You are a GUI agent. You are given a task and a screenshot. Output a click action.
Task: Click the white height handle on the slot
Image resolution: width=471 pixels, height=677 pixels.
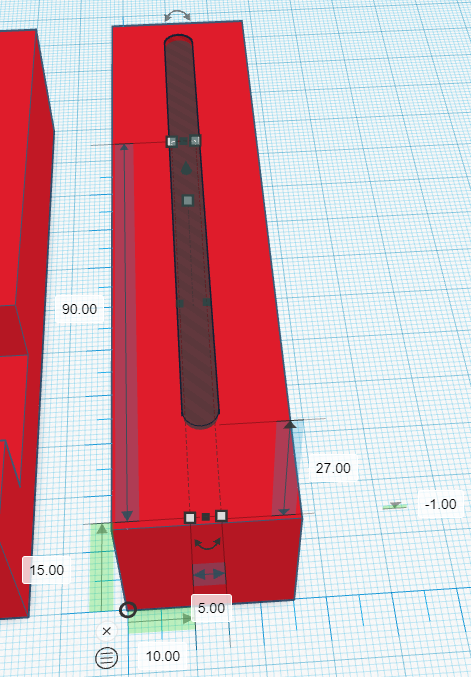coord(188,200)
